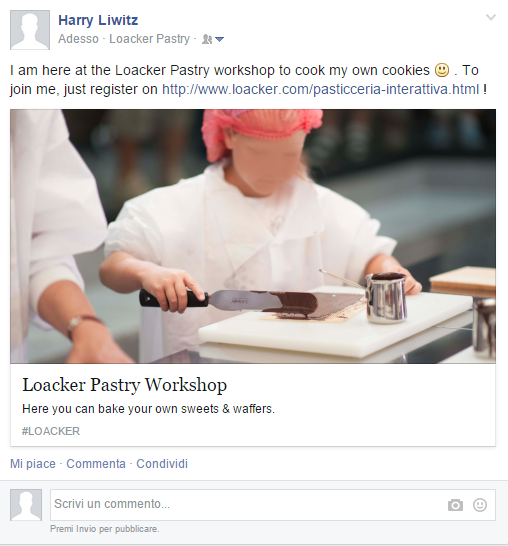This screenshot has width=508, height=546.
Task: Click Condividi to share the post
Action: pos(162,464)
